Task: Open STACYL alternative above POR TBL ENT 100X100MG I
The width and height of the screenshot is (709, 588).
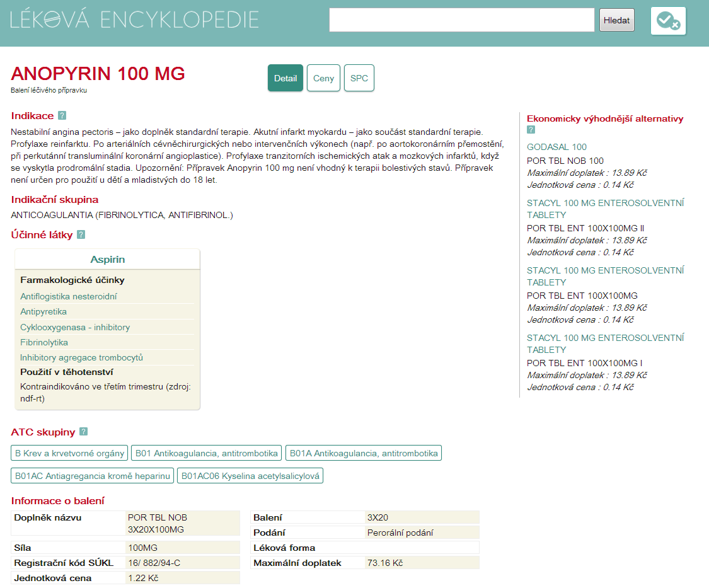Action: point(606,343)
